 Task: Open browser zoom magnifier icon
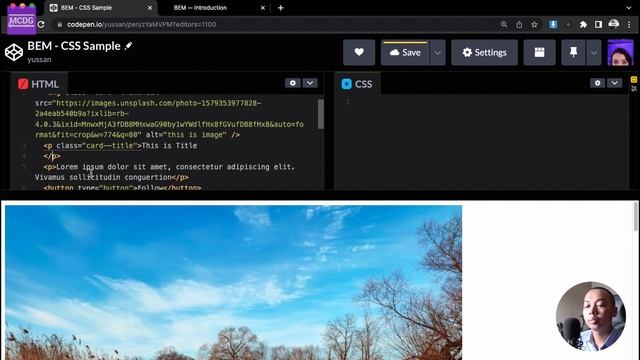point(504,24)
